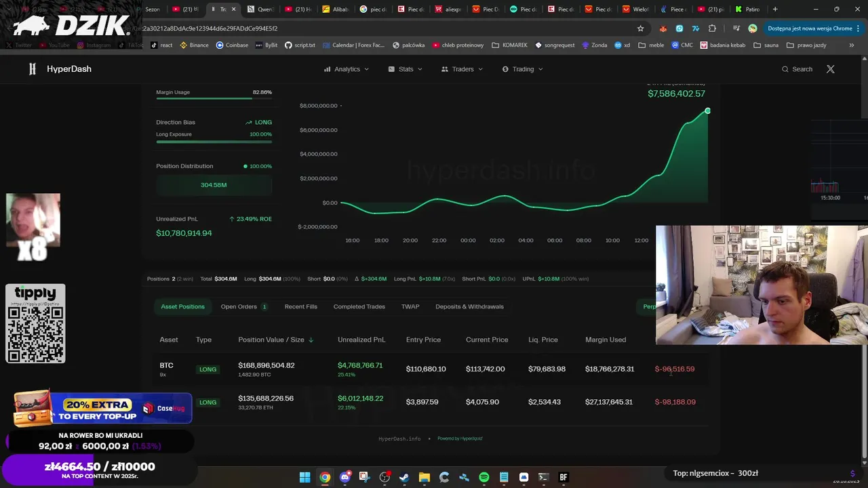Image resolution: width=868 pixels, height=488 pixels.
Task: Click the Entry Price column header
Action: coord(423,340)
